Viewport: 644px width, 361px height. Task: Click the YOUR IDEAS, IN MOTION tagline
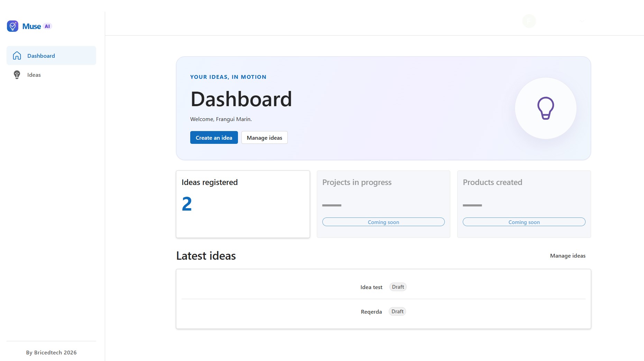pyautogui.click(x=228, y=77)
